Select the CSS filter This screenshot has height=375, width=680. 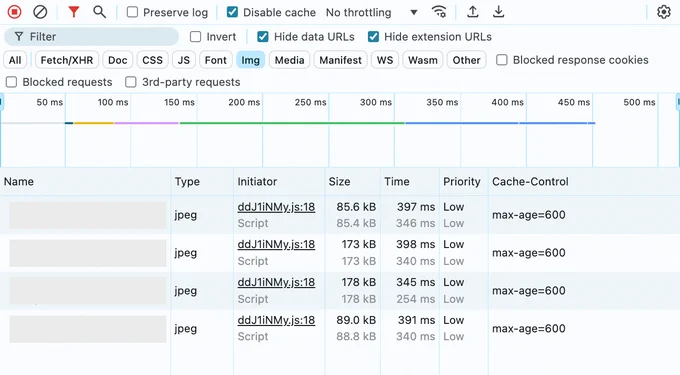(x=153, y=60)
